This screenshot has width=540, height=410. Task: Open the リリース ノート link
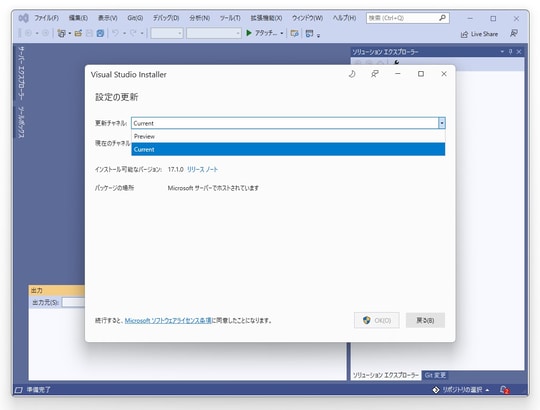202,169
